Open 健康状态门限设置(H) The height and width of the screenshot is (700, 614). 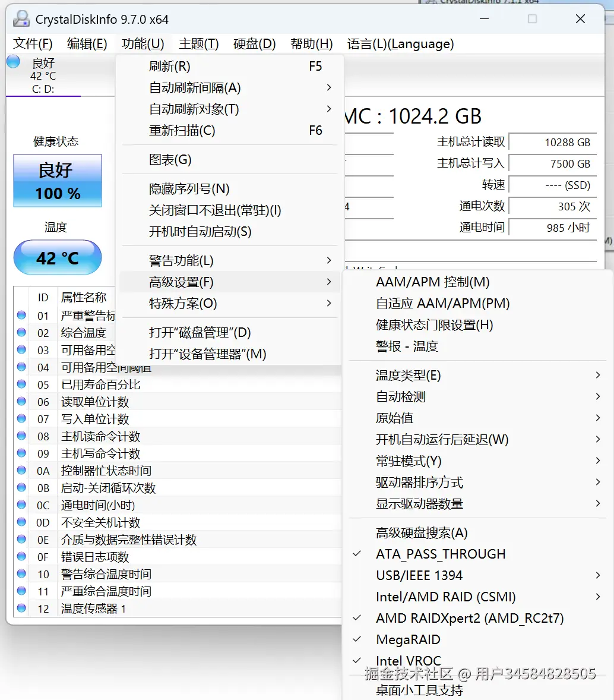point(477,325)
